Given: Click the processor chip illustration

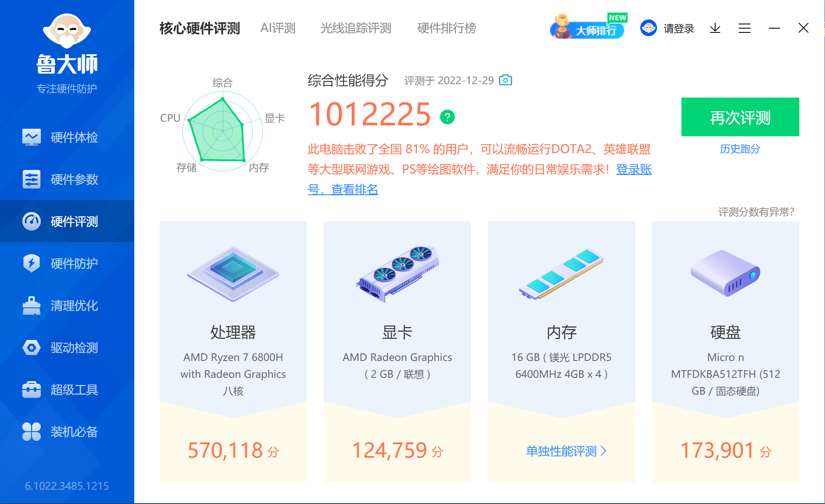Looking at the screenshot, I should click(x=233, y=274).
